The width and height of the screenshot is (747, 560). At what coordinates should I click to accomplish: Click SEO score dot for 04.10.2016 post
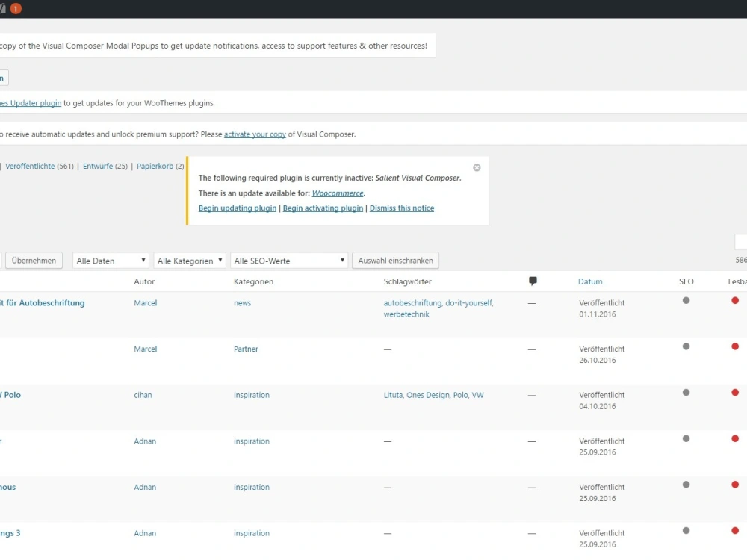click(686, 393)
